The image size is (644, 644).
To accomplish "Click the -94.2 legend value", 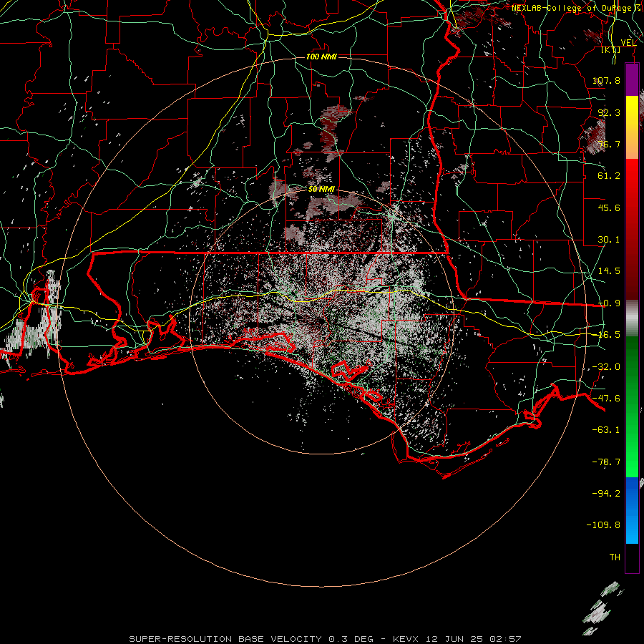I will pyautogui.click(x=606, y=494).
